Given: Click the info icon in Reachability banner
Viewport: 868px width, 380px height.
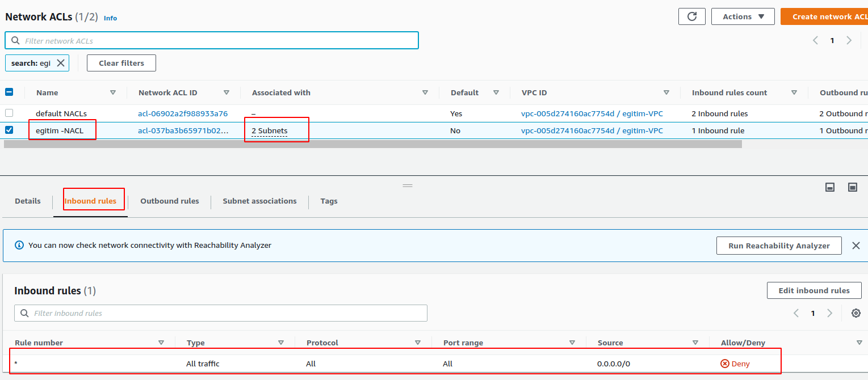Looking at the screenshot, I should point(19,246).
